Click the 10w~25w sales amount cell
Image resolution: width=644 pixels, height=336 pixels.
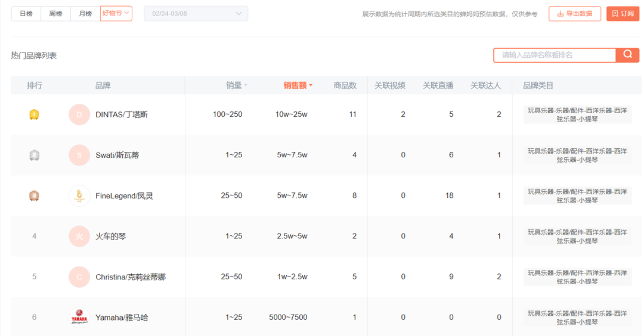(291, 114)
